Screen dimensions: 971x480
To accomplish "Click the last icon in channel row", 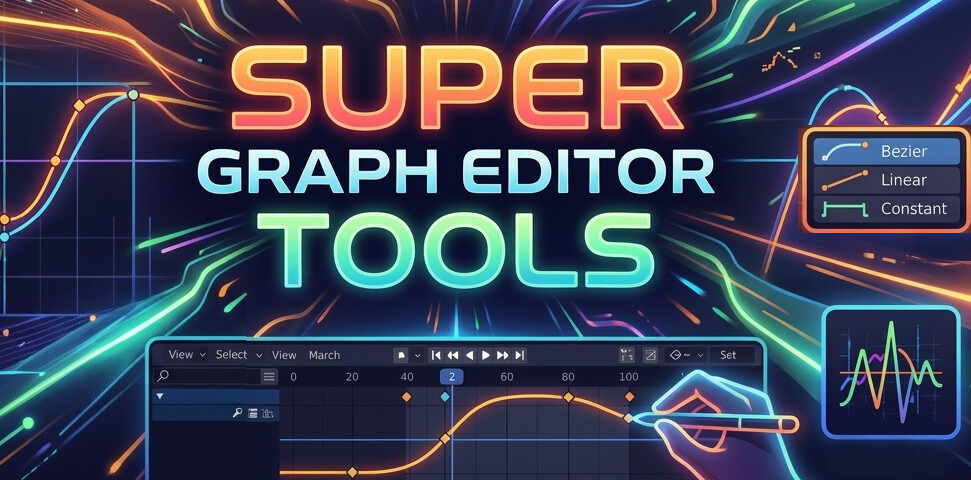I will coord(268,413).
